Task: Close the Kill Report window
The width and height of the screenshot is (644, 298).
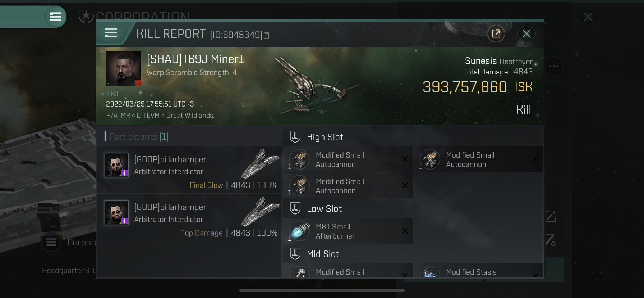Action: pos(526,34)
